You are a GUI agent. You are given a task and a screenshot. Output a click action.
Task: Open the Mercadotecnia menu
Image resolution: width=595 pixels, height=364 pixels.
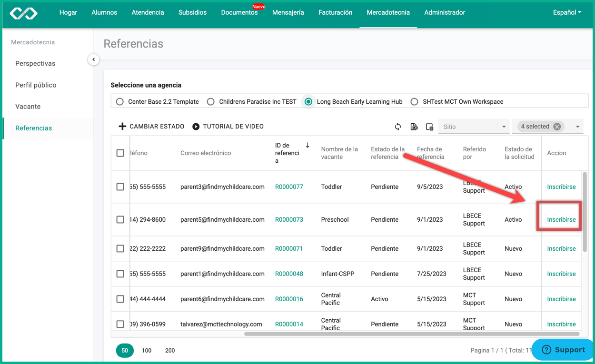click(x=388, y=12)
